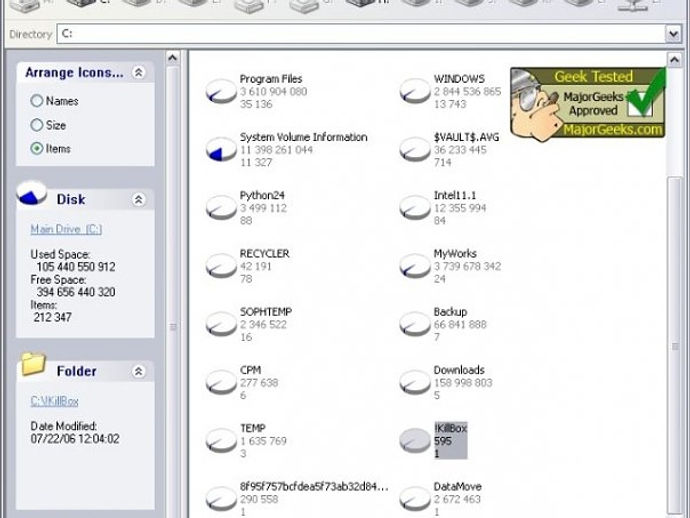Select the CPM pie chart icon

tap(221, 382)
